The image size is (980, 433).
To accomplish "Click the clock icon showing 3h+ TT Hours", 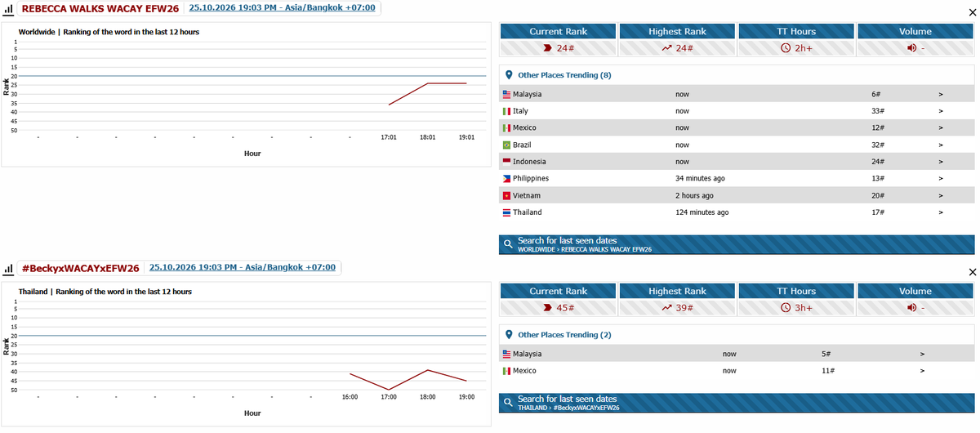I will coord(786,308).
